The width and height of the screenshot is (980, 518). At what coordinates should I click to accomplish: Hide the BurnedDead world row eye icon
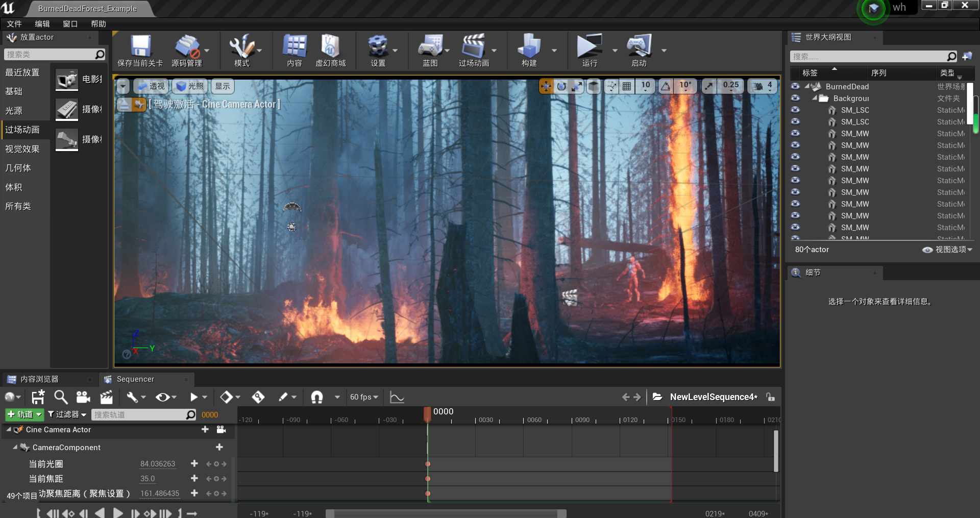click(795, 87)
